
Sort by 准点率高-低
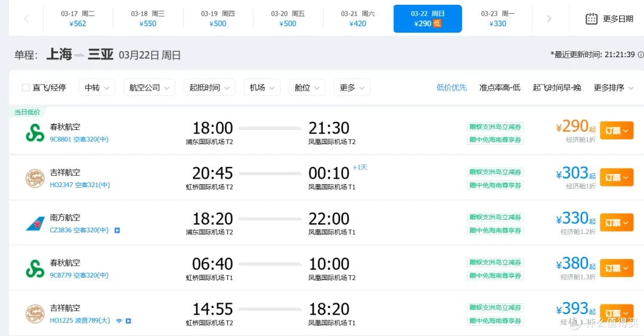500,88
